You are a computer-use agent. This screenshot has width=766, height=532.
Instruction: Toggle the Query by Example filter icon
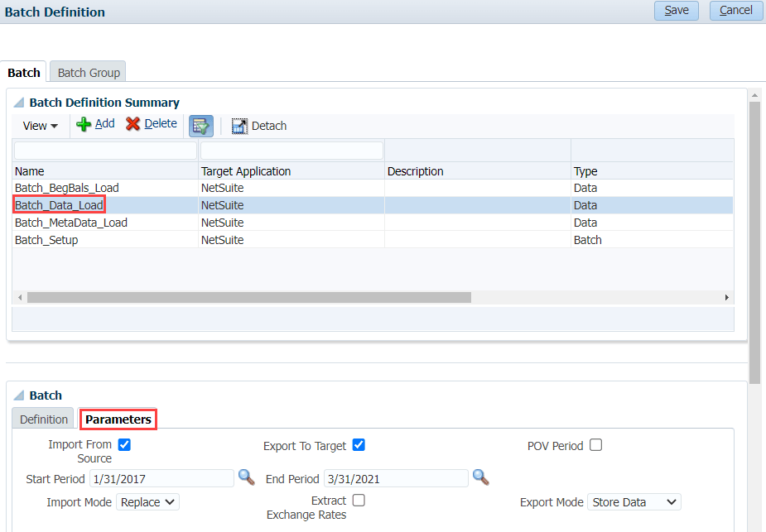pyautogui.click(x=201, y=126)
